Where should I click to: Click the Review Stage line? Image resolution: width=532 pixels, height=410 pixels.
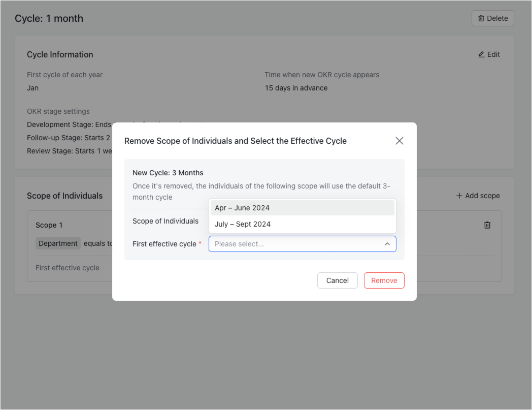coord(69,151)
